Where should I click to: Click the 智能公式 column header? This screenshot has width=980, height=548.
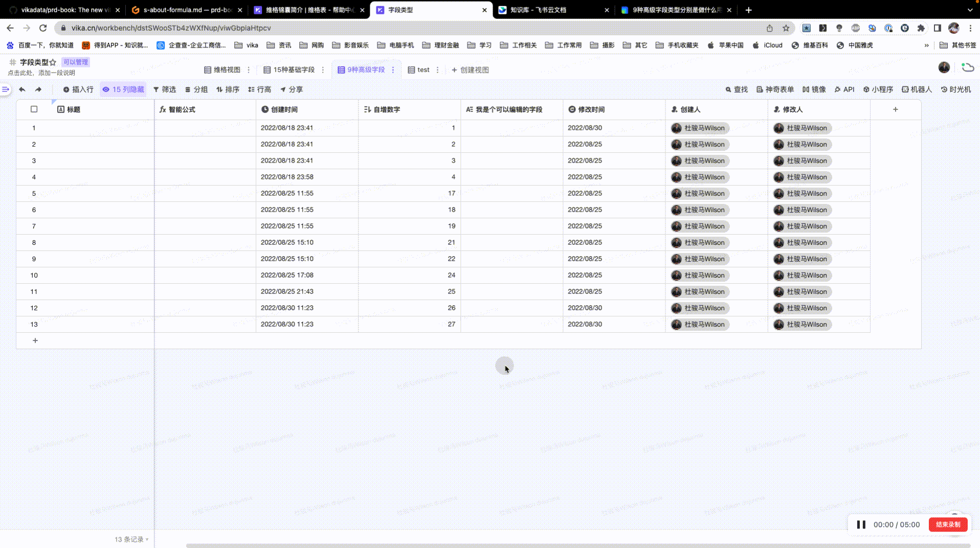[205, 109]
